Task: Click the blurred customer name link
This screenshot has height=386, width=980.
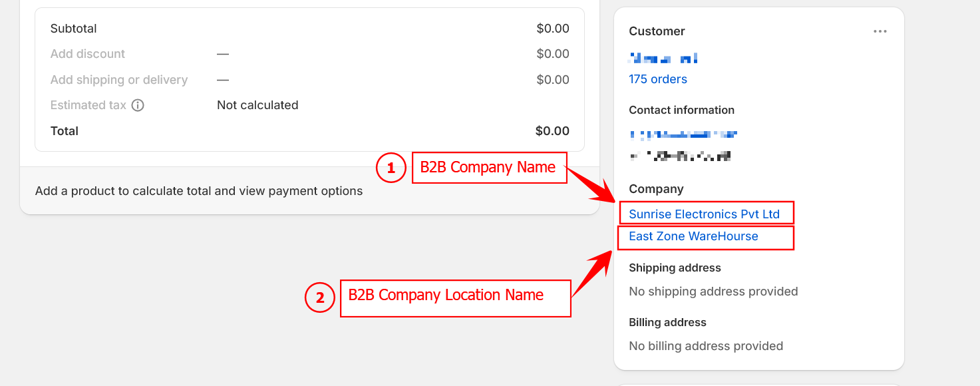Action: click(x=663, y=59)
